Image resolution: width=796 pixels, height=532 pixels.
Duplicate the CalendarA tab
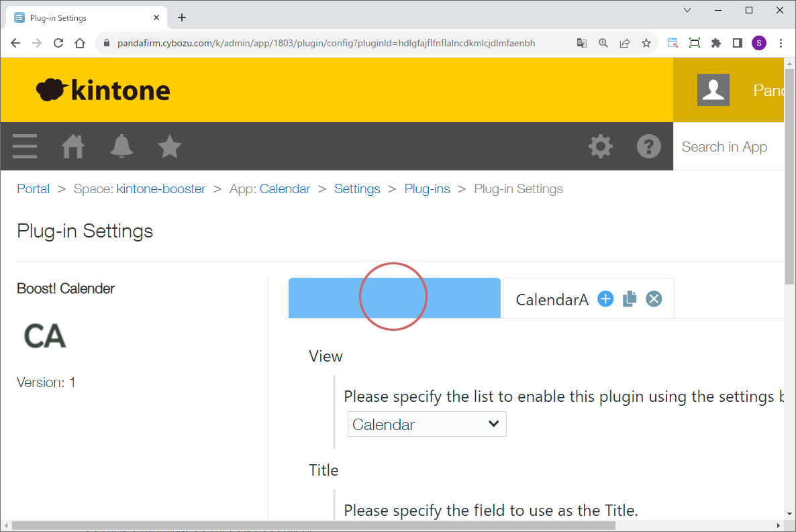630,299
